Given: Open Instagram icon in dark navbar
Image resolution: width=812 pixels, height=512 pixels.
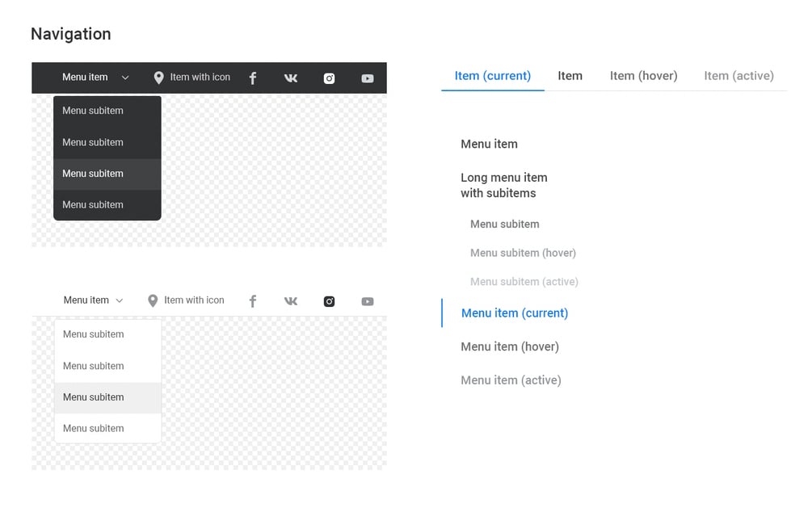Looking at the screenshot, I should click(330, 78).
